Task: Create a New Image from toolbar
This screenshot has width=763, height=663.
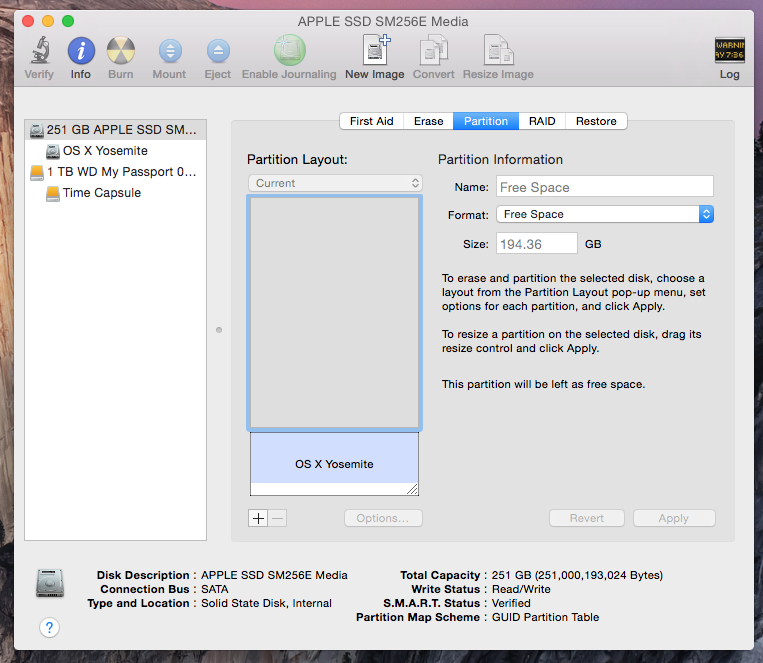Action: [x=375, y=50]
